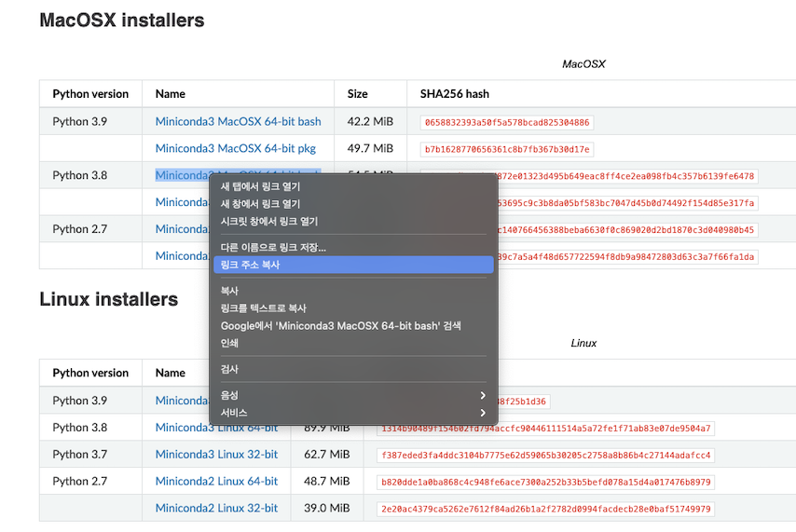Click hash ending with 154d85e317fa
Screen dimensions: 796x532
point(627,203)
